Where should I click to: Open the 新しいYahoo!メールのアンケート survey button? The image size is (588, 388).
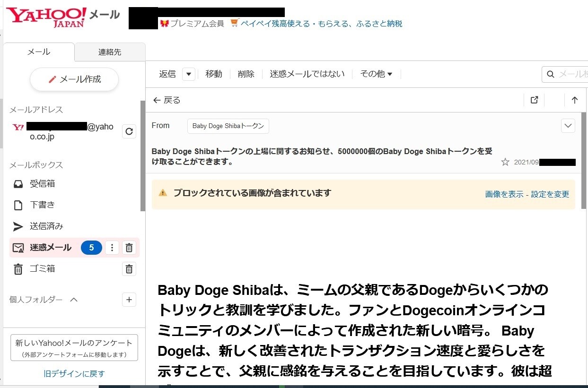tap(74, 348)
